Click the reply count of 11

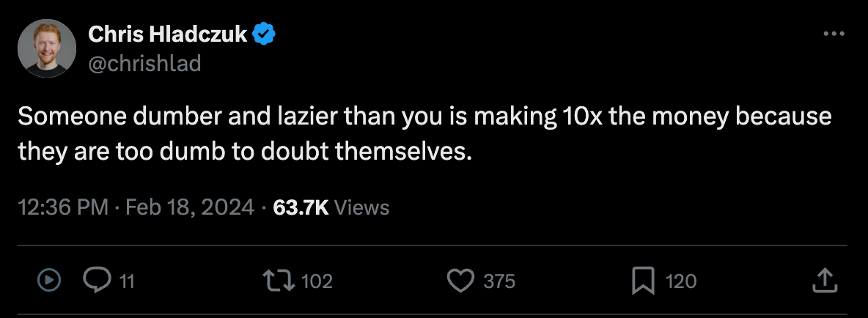127,281
